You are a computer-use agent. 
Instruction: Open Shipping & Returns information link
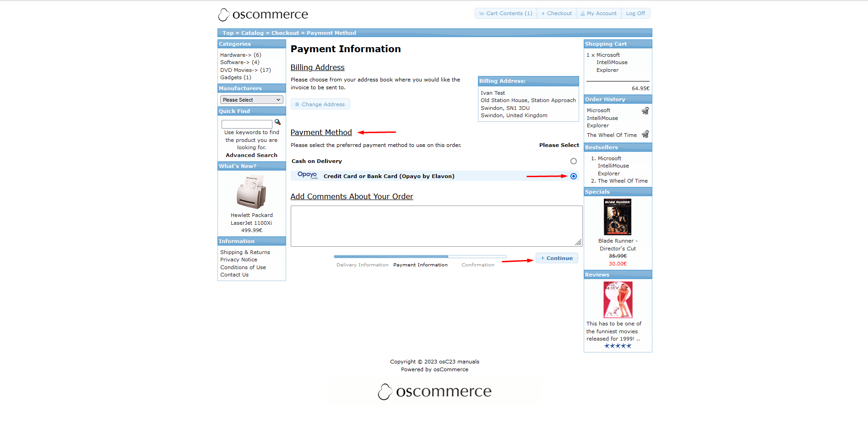click(x=245, y=252)
